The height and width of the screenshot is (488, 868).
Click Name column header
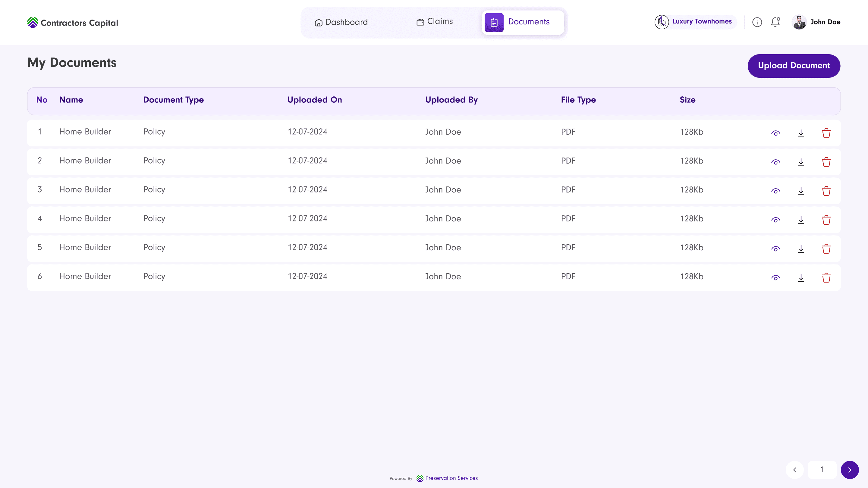point(71,100)
